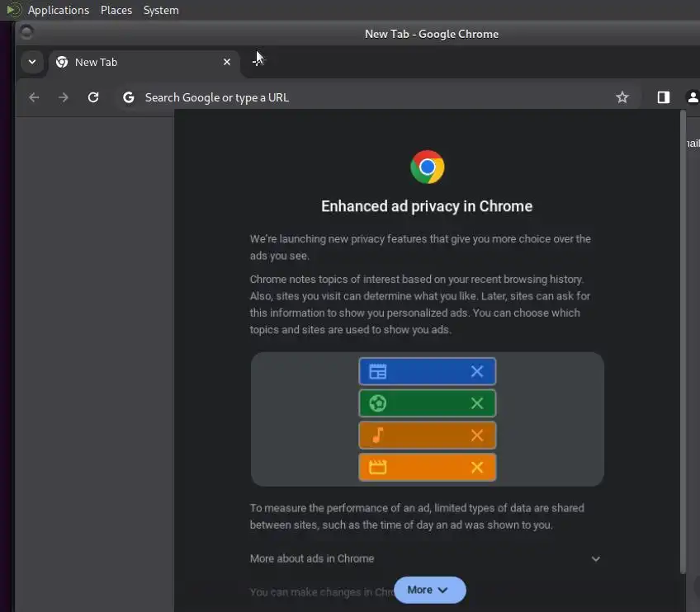Image resolution: width=700 pixels, height=612 pixels.
Task: Click the movie clapper topic chip icon
Action: [378, 467]
